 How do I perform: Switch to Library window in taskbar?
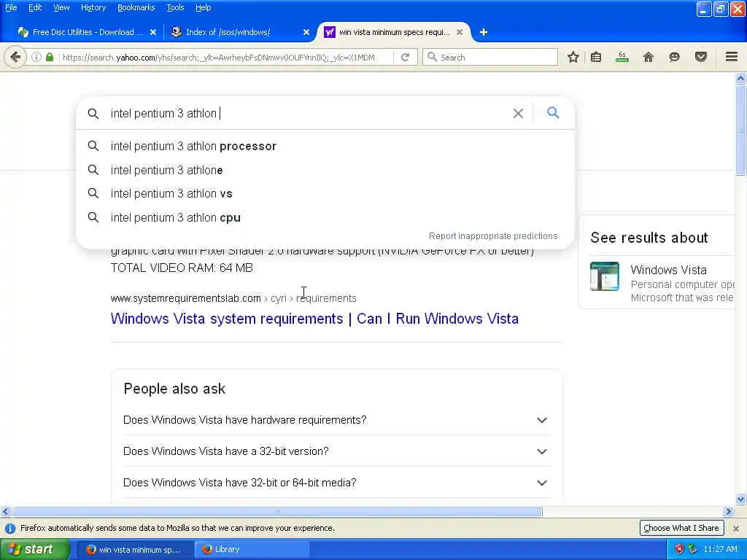click(252, 550)
